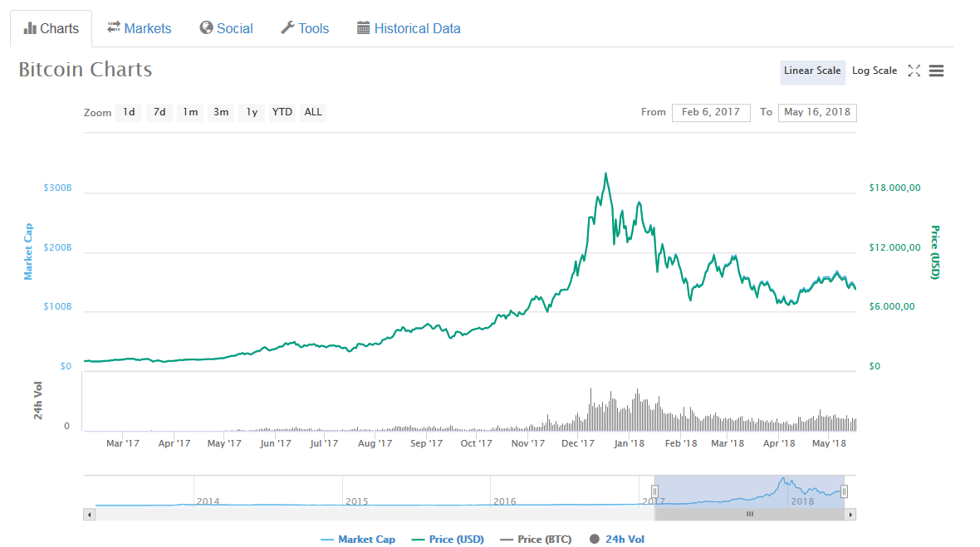Click the 2018 label in navigator
The image size is (980, 547).
point(802,501)
